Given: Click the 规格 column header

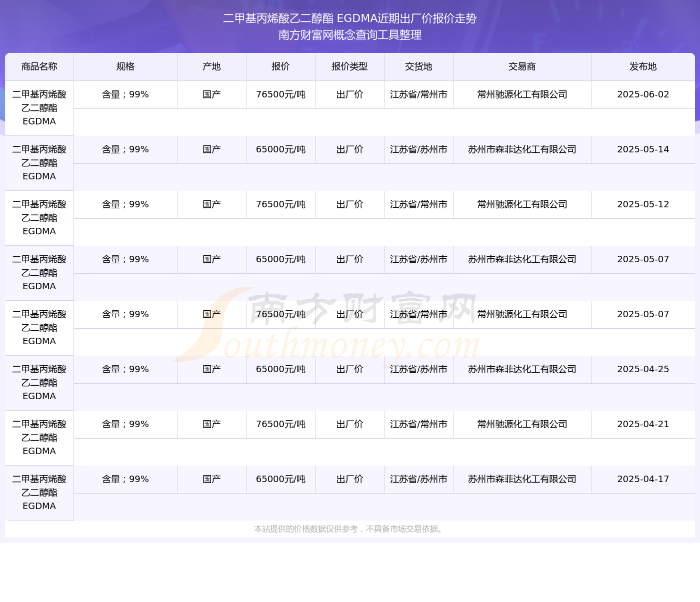Looking at the screenshot, I should point(125,67).
